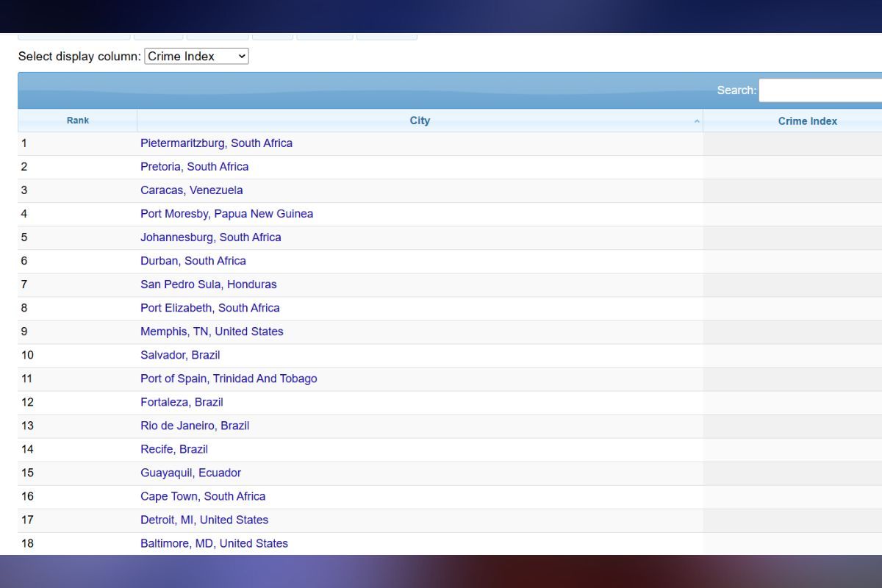Open Johannesburg, South Africa link
Viewport: 882px width, 588px height.
point(210,237)
